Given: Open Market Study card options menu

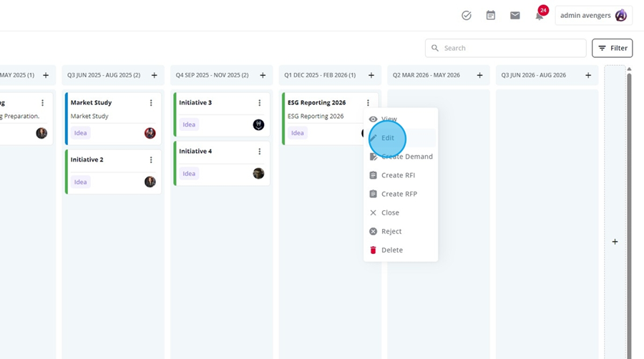Looking at the screenshot, I should click(151, 102).
